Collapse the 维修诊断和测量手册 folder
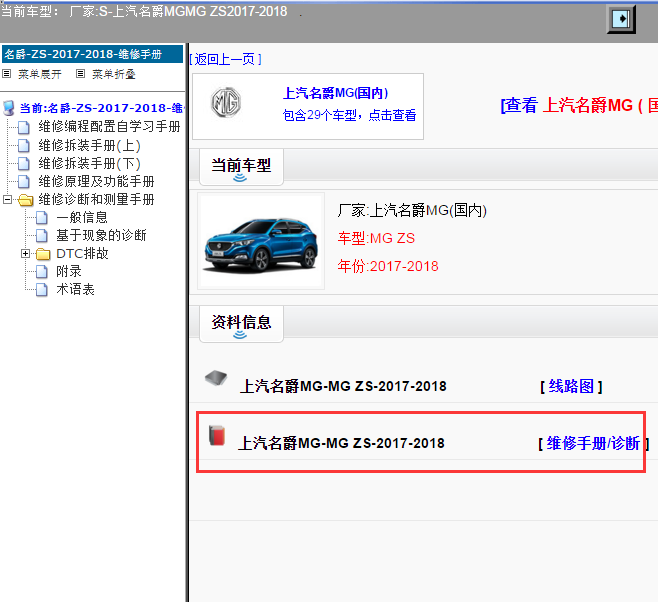Viewport: 658px width, 602px height. pyautogui.click(x=7, y=199)
